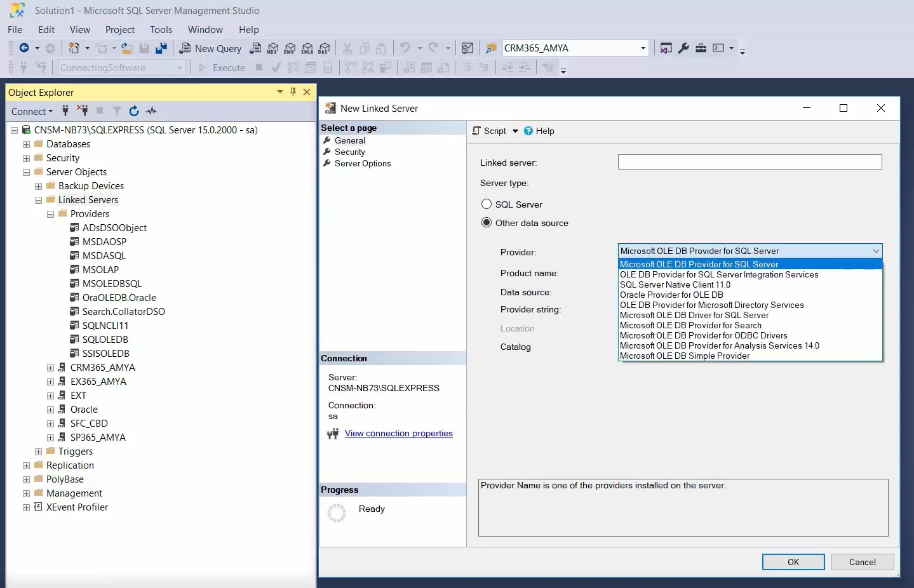Close the Object Explorer panel

(x=307, y=92)
